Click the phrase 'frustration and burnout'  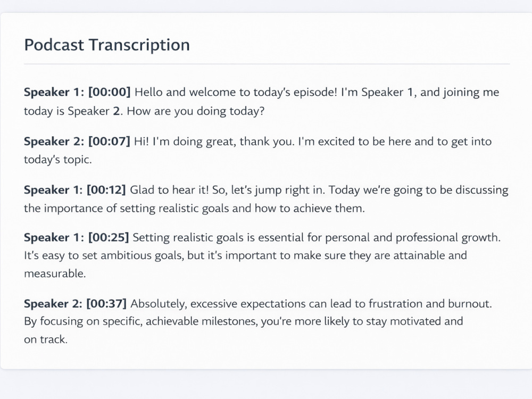pos(429,303)
